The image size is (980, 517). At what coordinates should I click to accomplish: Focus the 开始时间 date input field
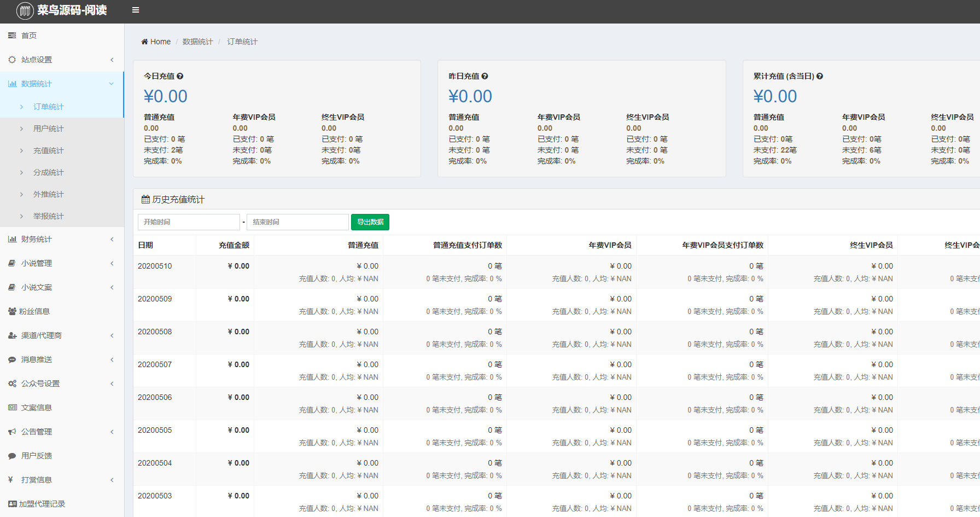pyautogui.click(x=189, y=222)
